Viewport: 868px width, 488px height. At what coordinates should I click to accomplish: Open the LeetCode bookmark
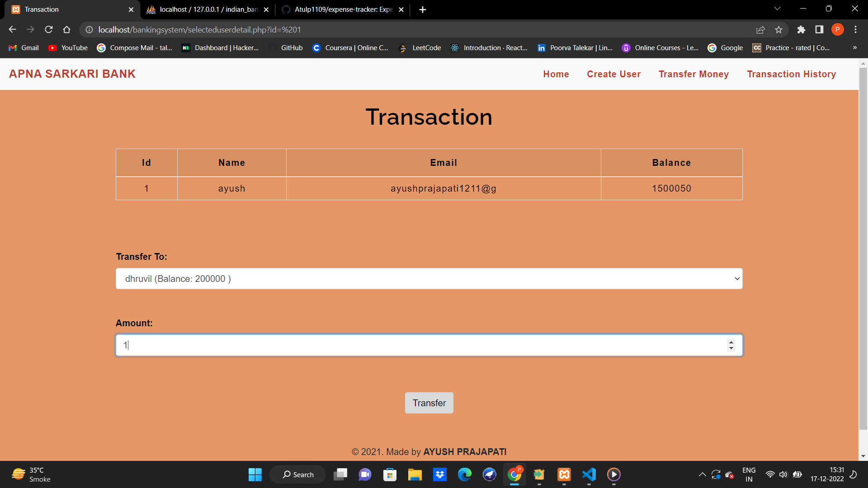tap(420, 47)
